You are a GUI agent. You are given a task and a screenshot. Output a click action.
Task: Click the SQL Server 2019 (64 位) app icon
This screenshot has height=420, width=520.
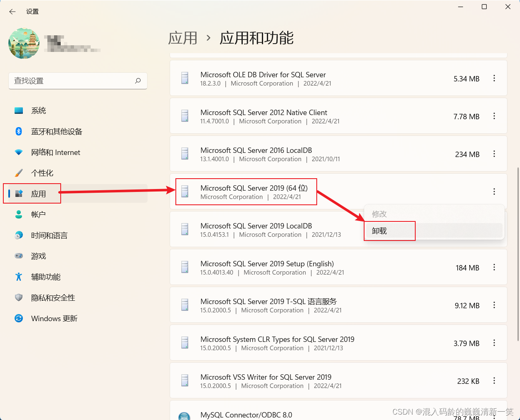point(185,192)
